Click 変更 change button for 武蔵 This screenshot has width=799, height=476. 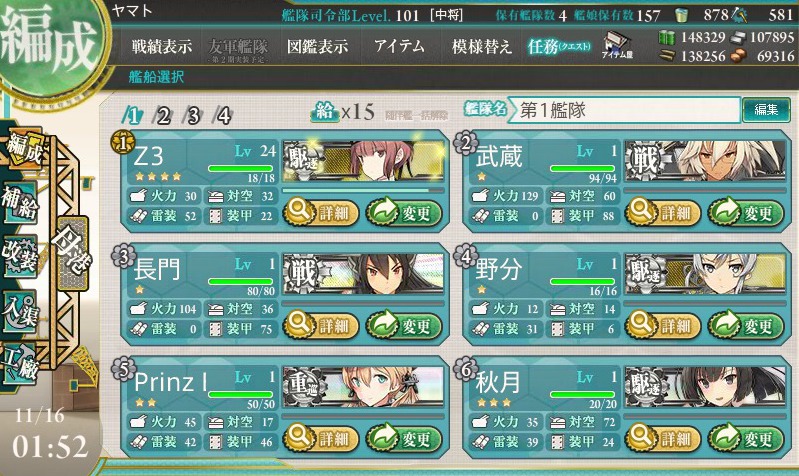tap(745, 212)
